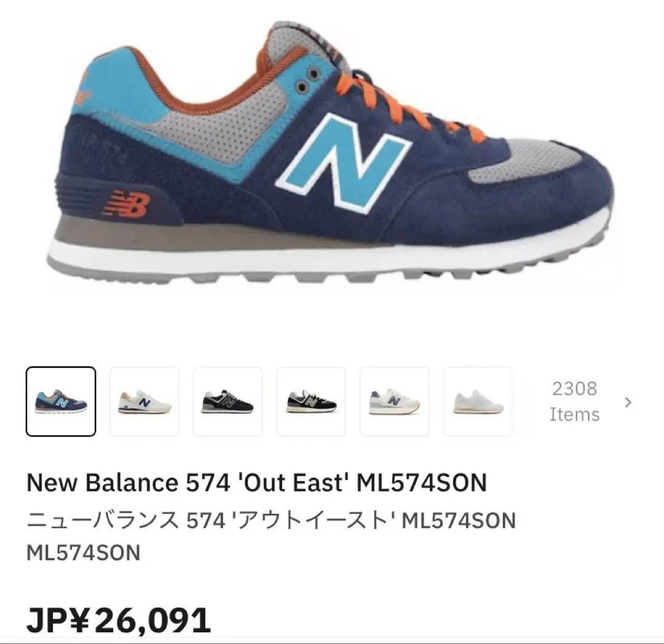Click the price JP¥26,091
Viewport: 664px width, 644px height.
tap(119, 620)
